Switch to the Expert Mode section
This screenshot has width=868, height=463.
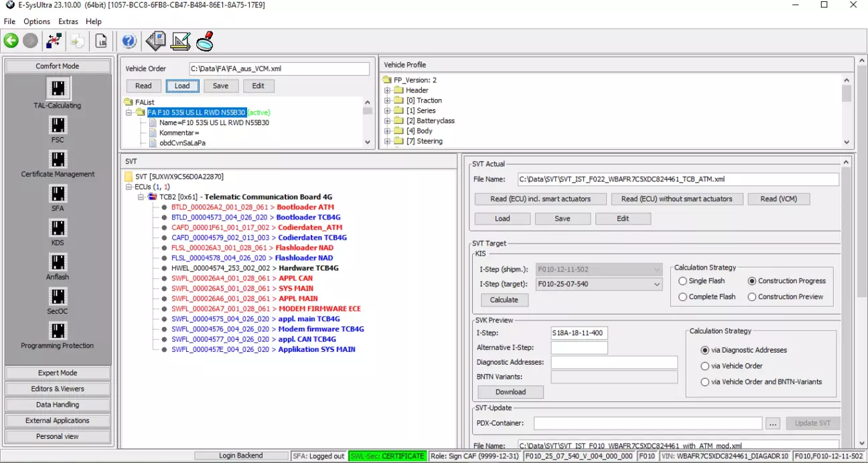(x=58, y=373)
